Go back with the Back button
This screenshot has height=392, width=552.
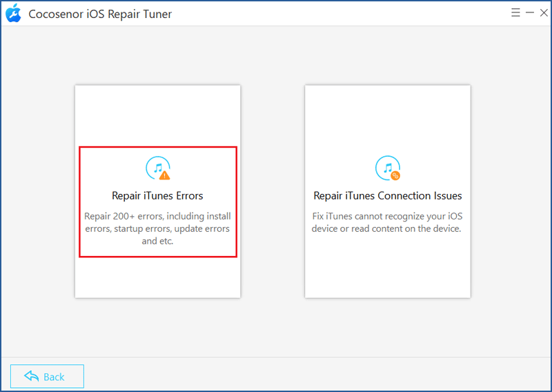[47, 377]
